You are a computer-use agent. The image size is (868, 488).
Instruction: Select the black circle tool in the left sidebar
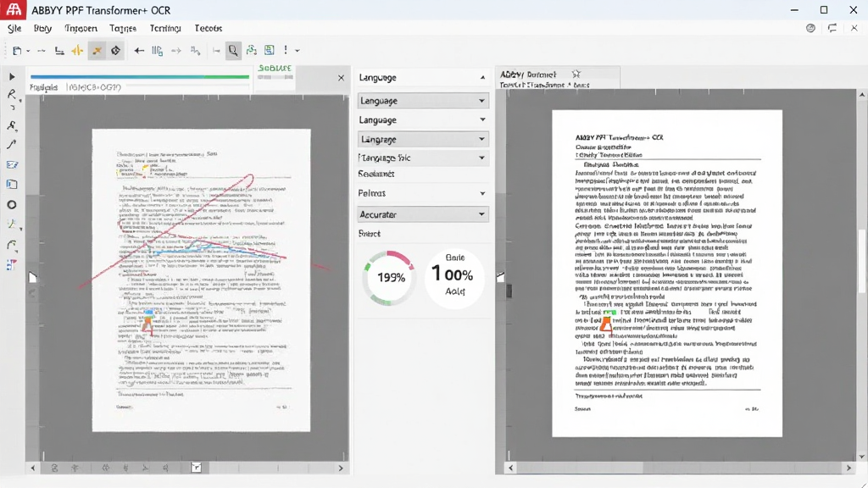coord(12,205)
